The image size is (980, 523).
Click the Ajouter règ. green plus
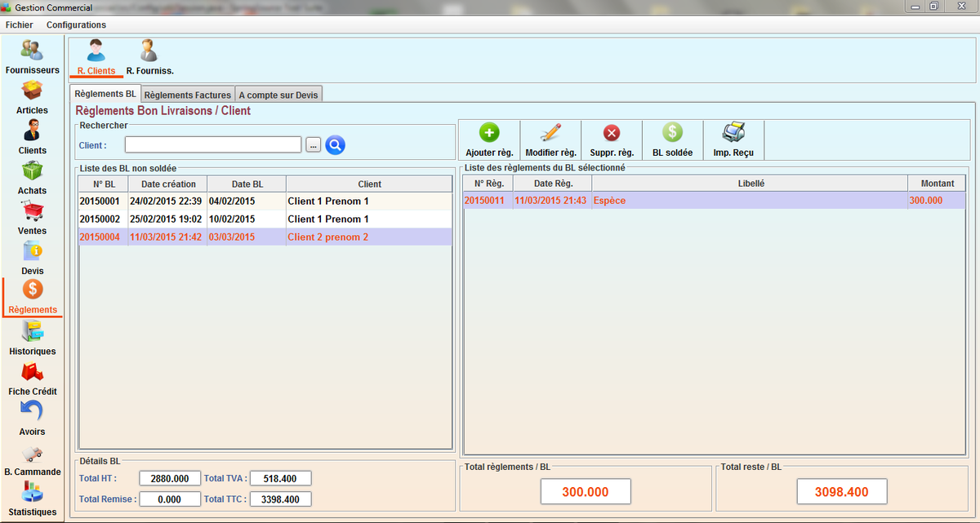point(489,140)
